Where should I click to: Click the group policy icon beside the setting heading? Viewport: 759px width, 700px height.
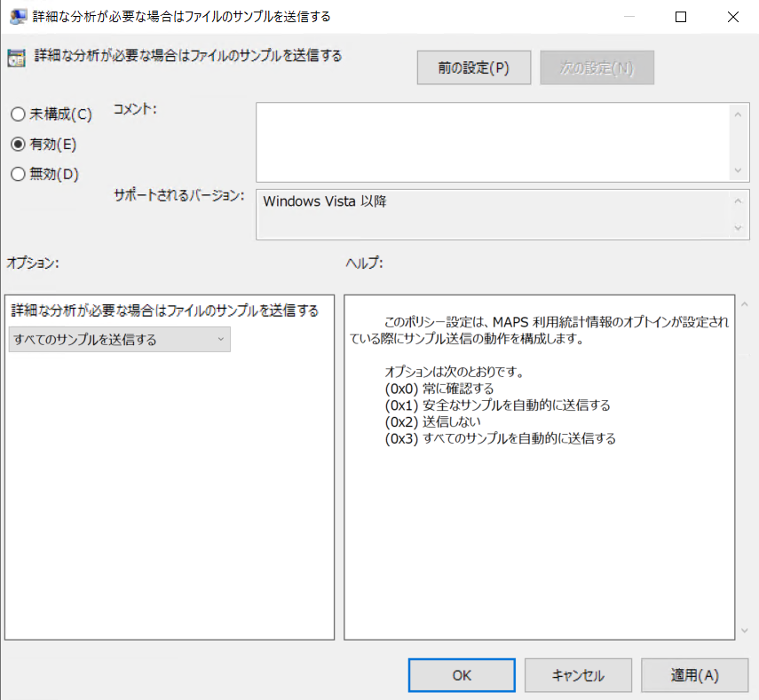point(16,55)
